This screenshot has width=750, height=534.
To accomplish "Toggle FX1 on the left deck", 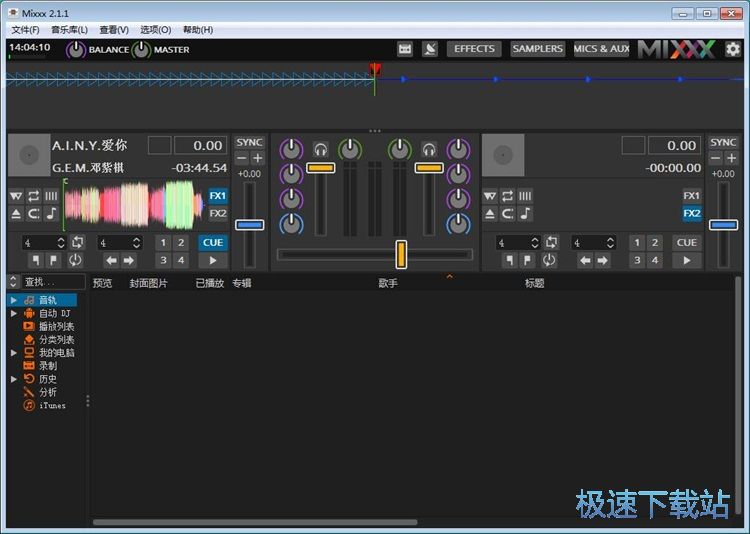I will click(x=217, y=196).
